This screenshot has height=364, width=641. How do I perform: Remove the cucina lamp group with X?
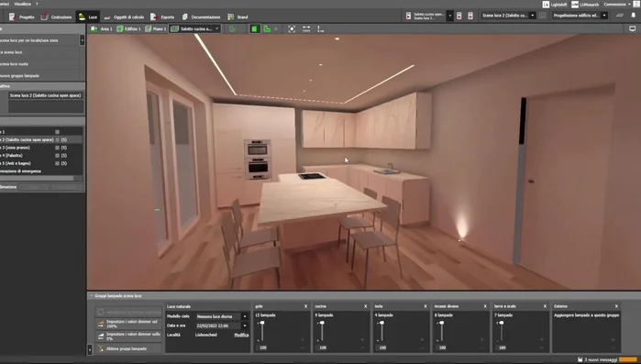[366, 306]
